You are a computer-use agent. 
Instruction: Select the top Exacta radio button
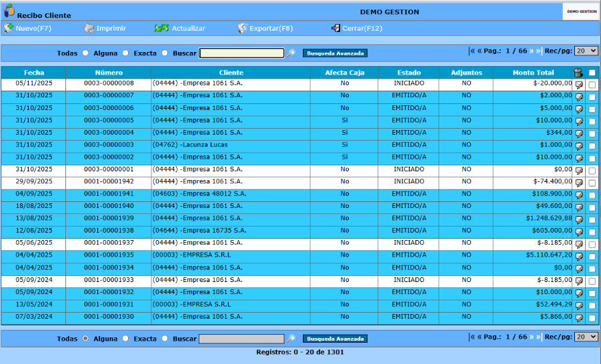click(165, 53)
